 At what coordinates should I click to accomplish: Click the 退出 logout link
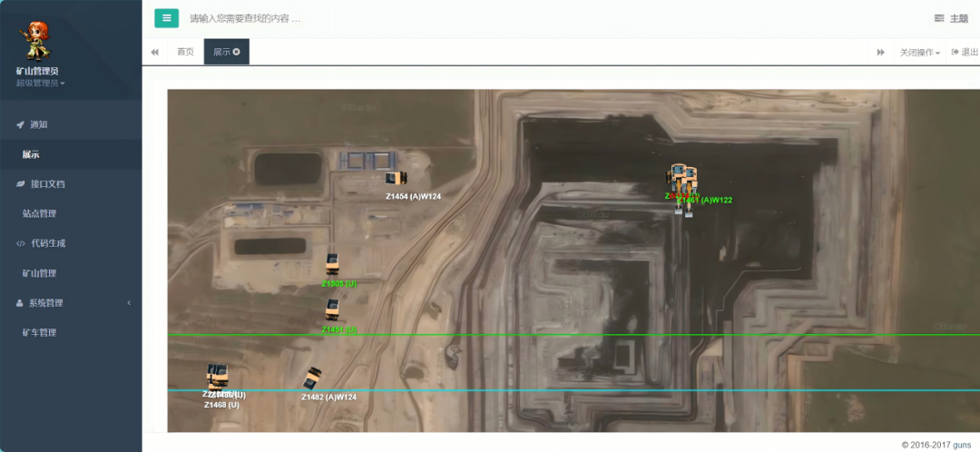click(965, 53)
